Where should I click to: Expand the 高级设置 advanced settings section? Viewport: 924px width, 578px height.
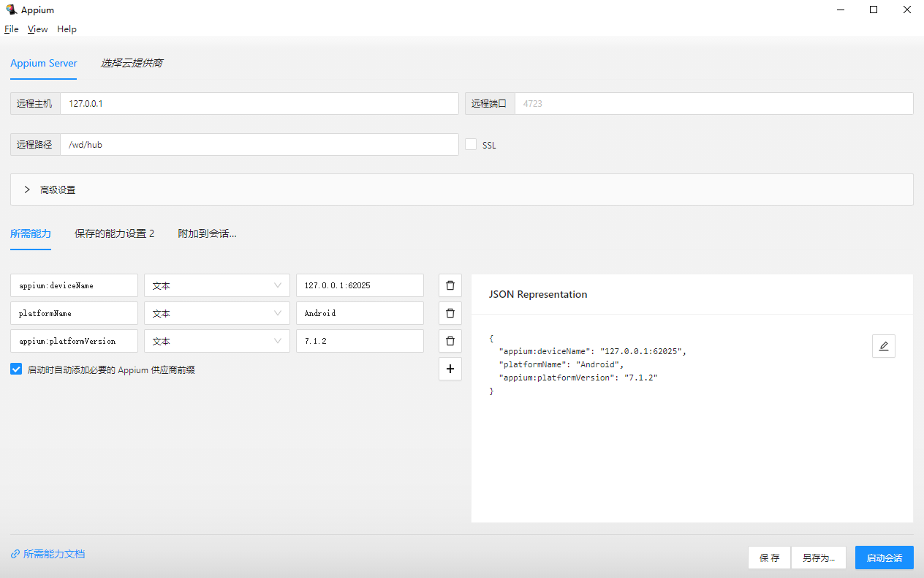[462, 189]
